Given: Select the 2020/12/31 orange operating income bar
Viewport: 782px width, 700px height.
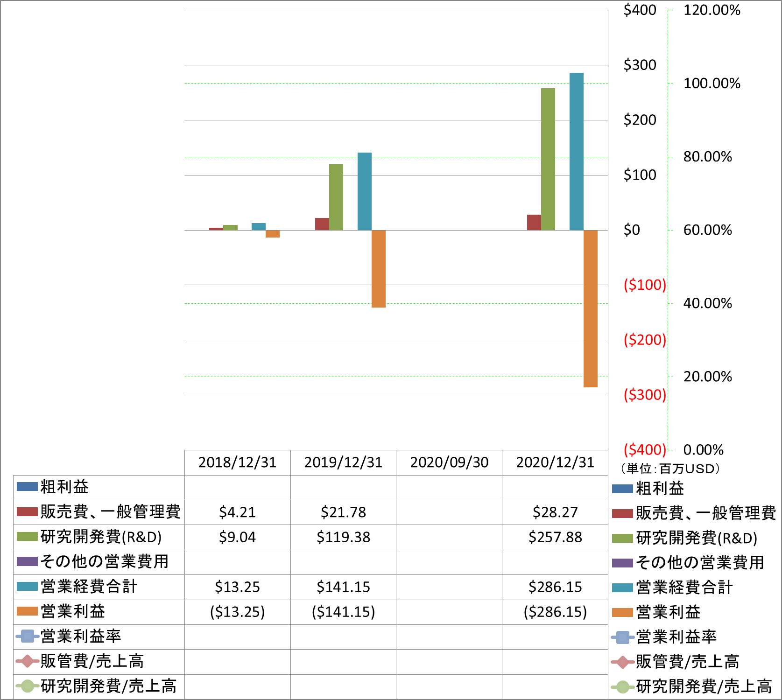Looking at the screenshot, I should click(x=591, y=308).
